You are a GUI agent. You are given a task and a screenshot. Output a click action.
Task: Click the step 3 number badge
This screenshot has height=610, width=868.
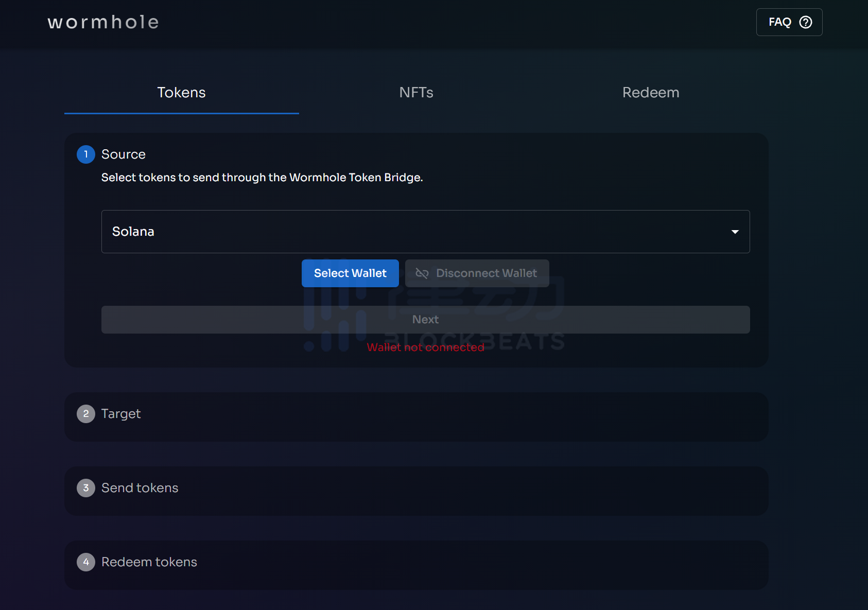86,488
